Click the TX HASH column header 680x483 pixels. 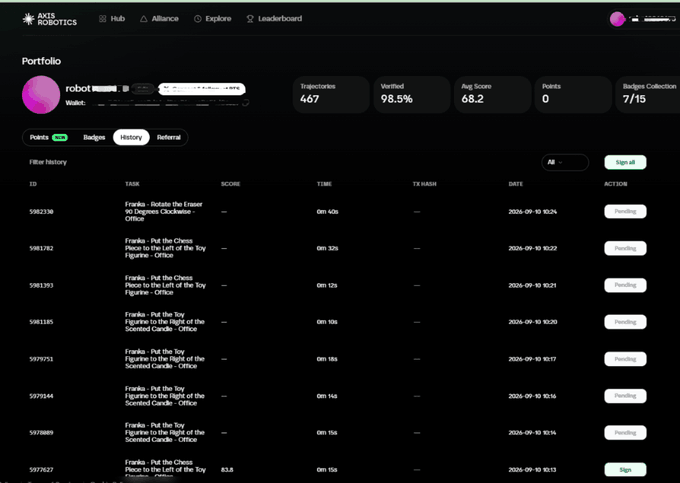pyautogui.click(x=424, y=184)
